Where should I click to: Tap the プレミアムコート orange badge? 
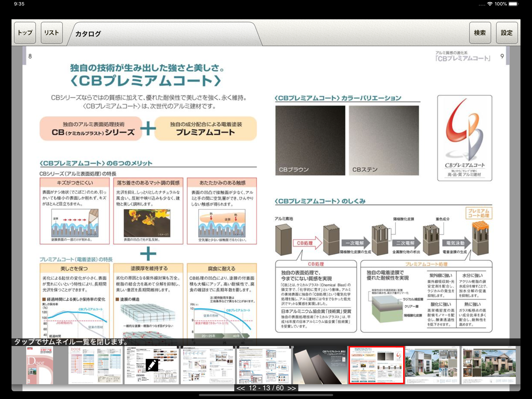pos(206,129)
